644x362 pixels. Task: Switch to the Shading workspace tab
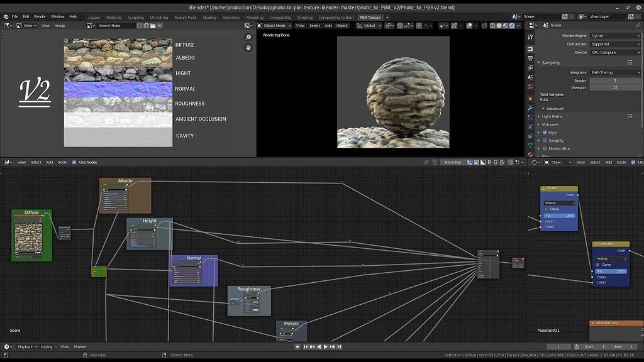coord(209,18)
